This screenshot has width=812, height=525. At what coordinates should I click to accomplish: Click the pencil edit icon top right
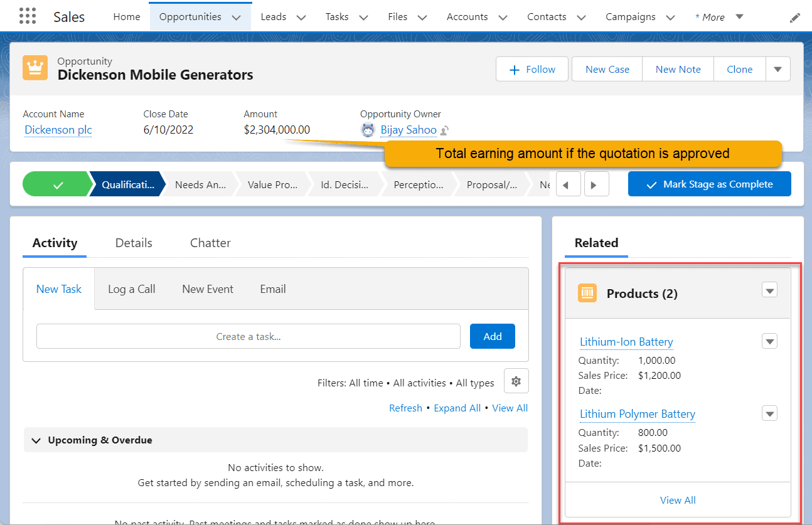point(794,17)
